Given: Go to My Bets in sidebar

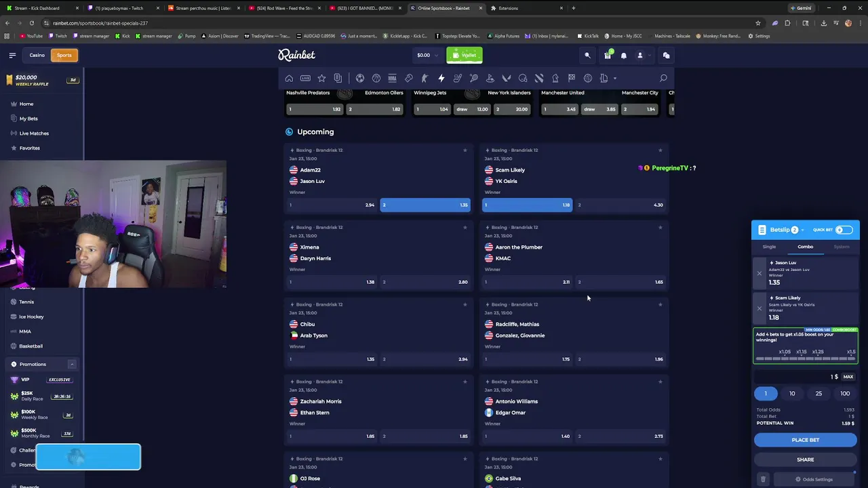Looking at the screenshot, I should [x=28, y=119].
